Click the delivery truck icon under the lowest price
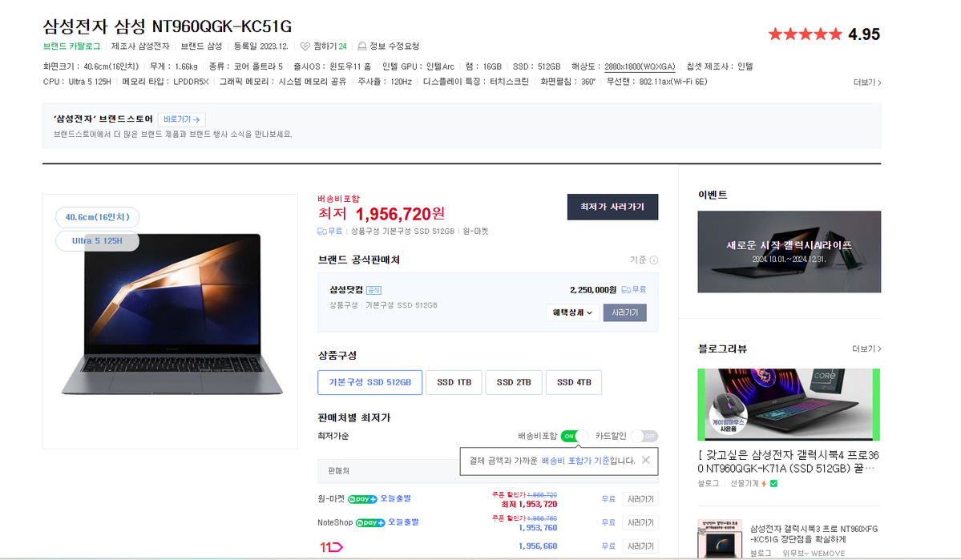 tap(321, 232)
